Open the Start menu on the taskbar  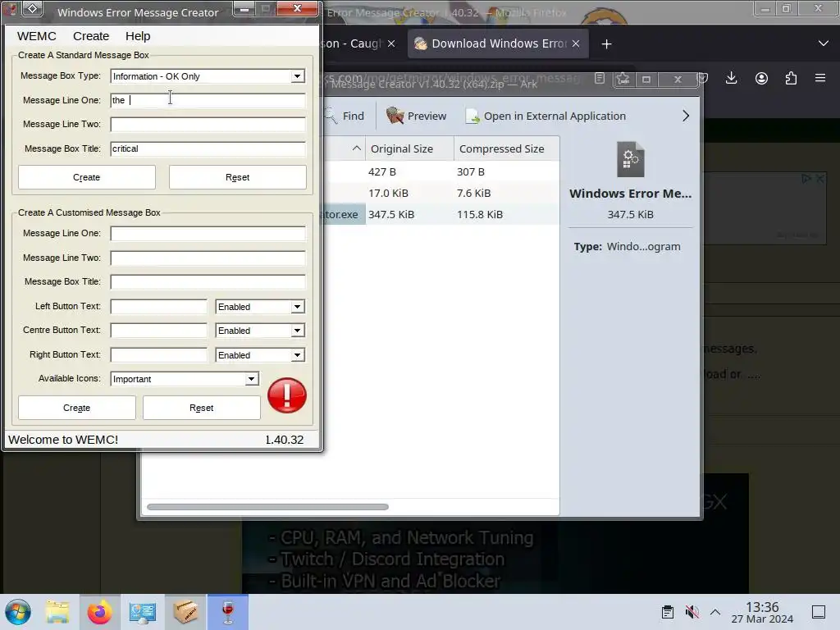click(18, 612)
